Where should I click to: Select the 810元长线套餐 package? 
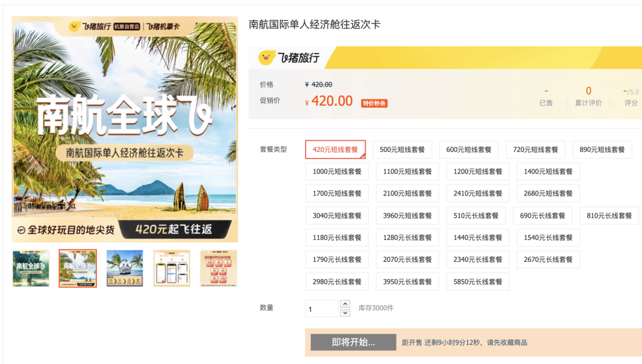[609, 216]
